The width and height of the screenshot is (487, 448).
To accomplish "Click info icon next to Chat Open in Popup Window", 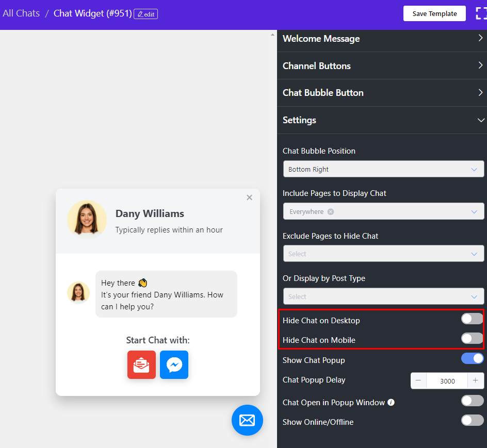I will (391, 402).
